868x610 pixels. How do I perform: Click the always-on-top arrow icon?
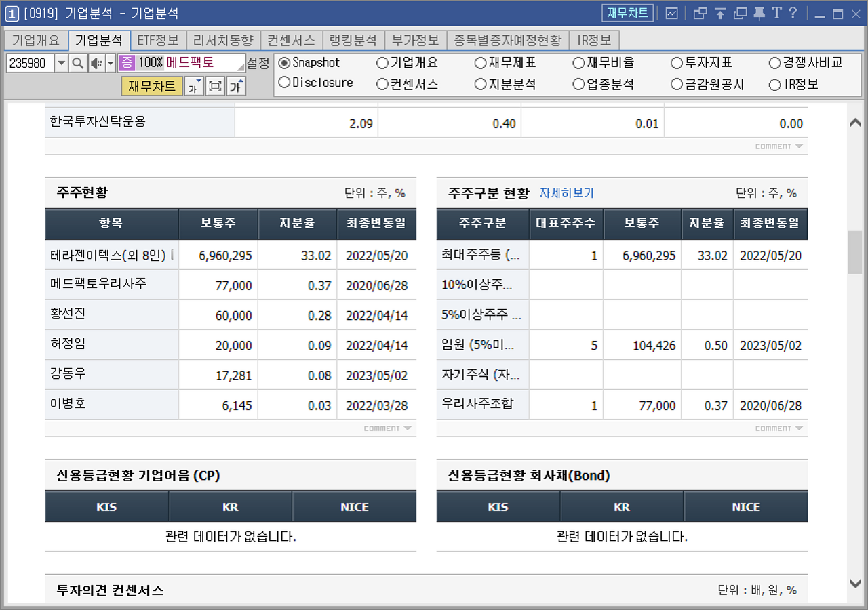(x=719, y=14)
